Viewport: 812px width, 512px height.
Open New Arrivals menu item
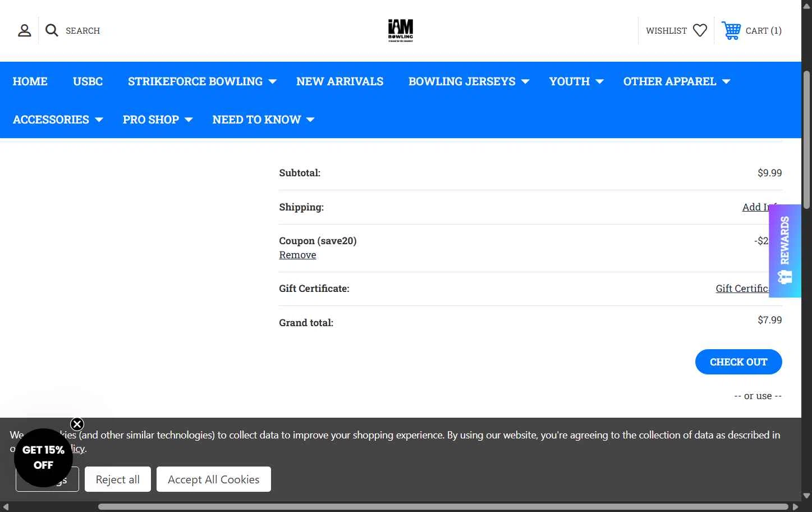pos(340,81)
